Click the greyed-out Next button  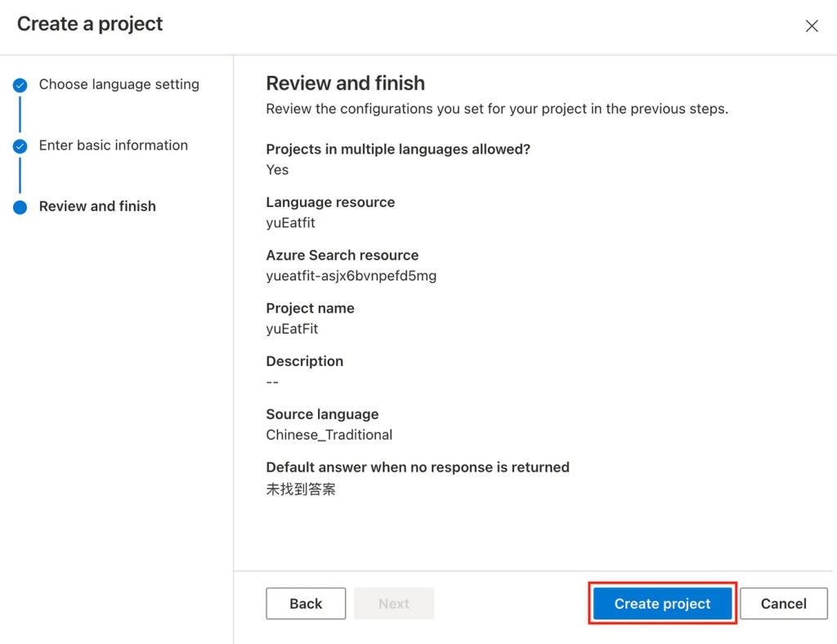(x=393, y=604)
